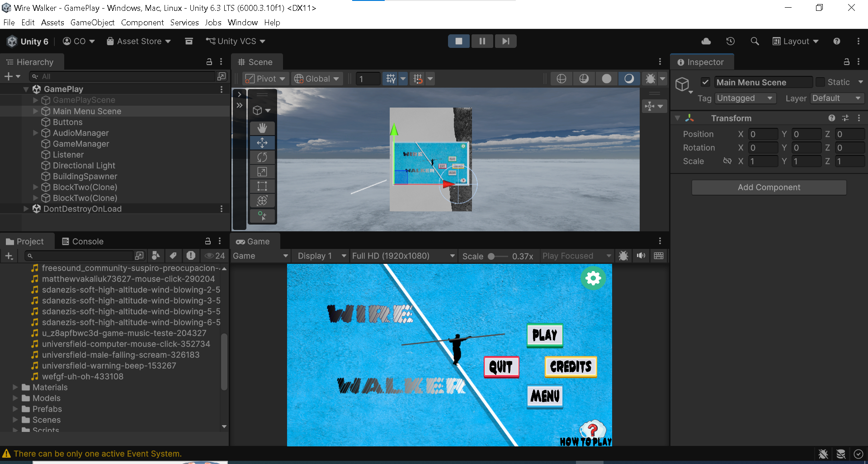Open the Package Manager icon
Screen dimensions: 868x464
pos(189,41)
